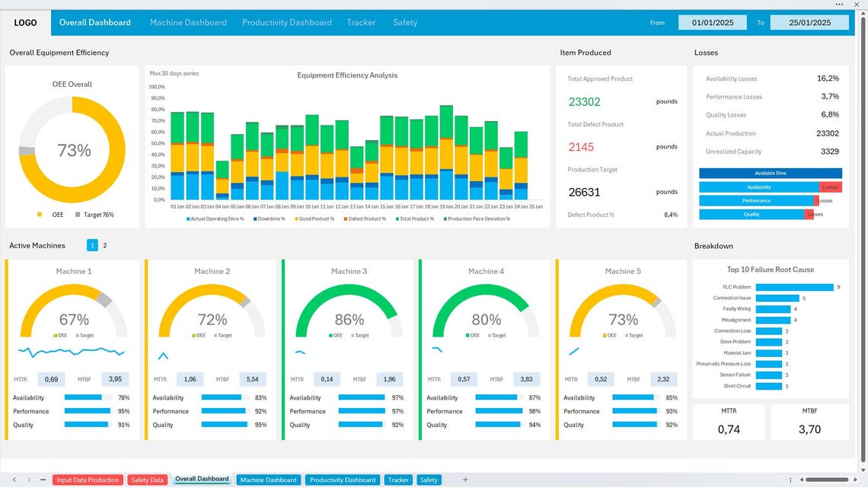Open the Input Data Production sheet tab
The width and height of the screenshot is (868, 488).
point(88,480)
